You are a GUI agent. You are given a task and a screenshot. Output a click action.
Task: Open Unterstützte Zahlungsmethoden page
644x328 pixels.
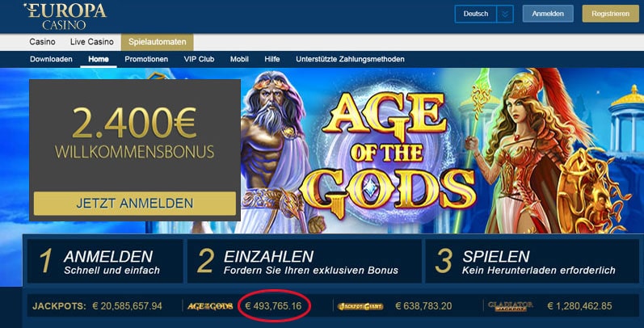(350, 59)
